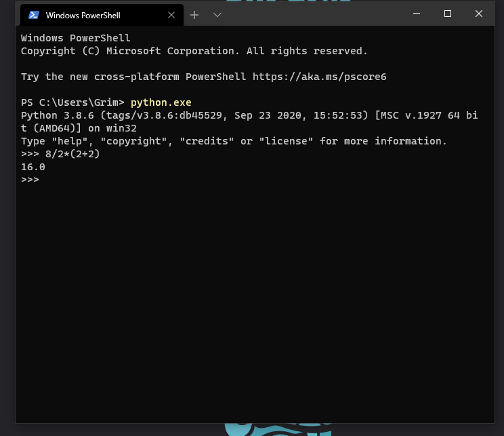Expand the new tab profile dropdown chevron
504x436 pixels.
pos(217,15)
